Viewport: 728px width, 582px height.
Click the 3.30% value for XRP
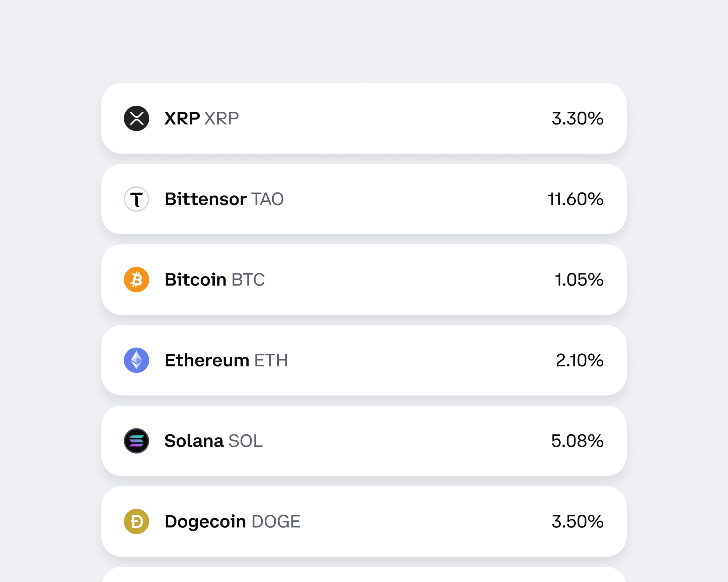coord(577,118)
